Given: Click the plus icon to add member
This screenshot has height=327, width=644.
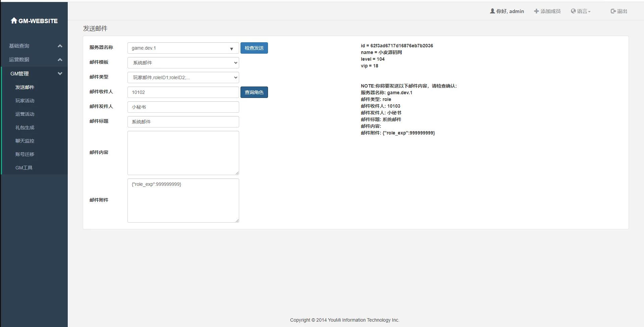Looking at the screenshot, I should (x=536, y=11).
